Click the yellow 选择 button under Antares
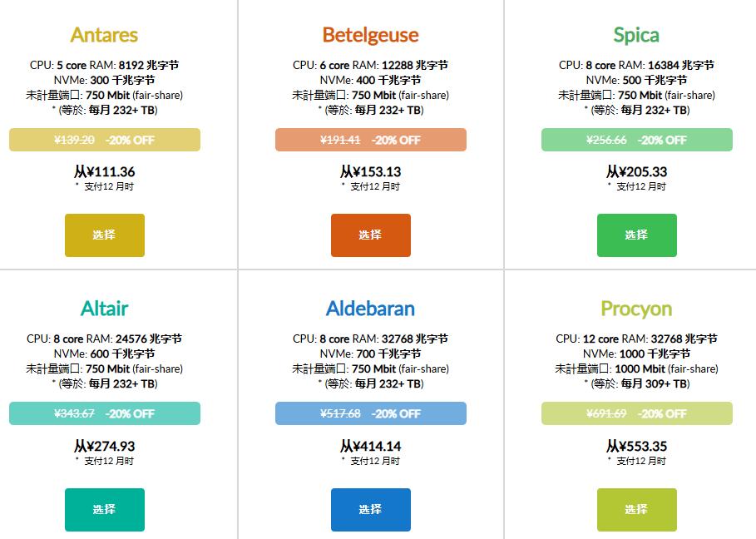The height and width of the screenshot is (539, 756). (104, 235)
